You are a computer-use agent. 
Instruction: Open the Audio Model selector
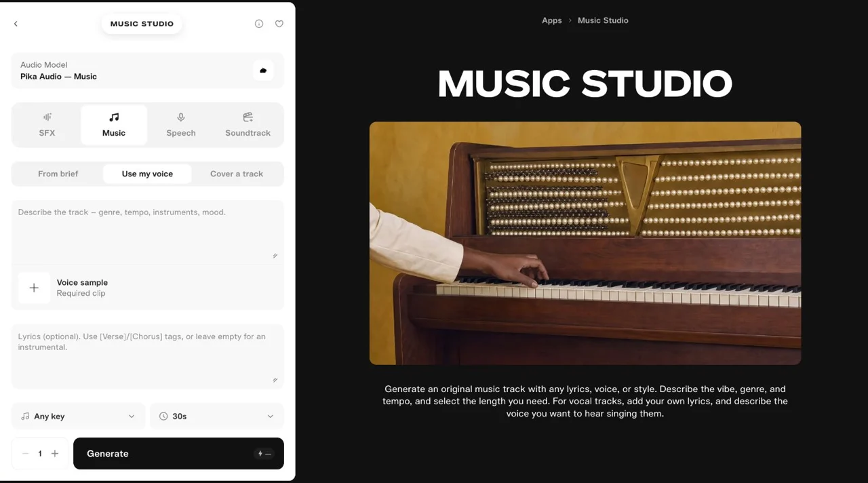tap(148, 71)
